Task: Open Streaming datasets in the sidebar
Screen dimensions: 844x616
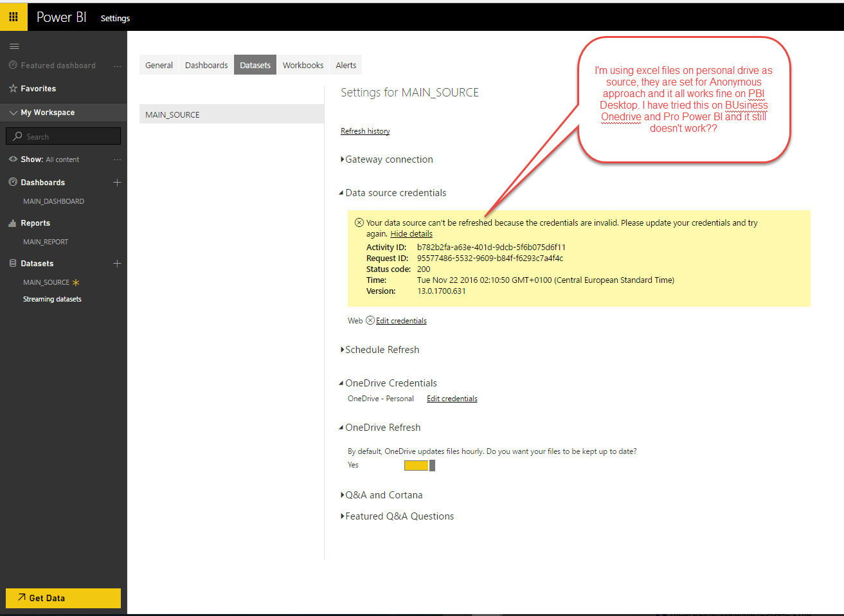Action: tap(52, 299)
